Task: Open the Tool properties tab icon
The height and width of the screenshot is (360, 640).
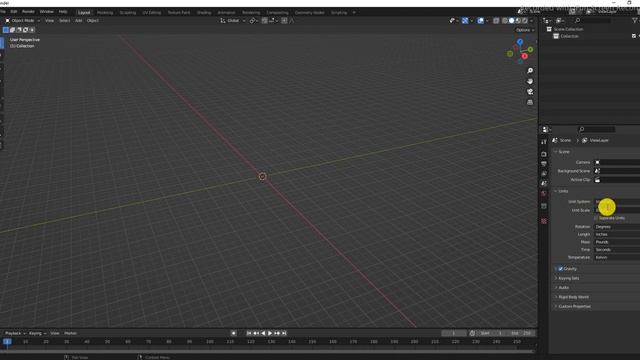Action: pos(544,142)
